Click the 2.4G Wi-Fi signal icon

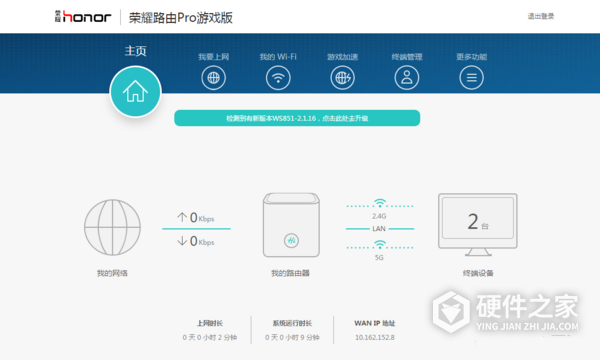click(x=380, y=203)
